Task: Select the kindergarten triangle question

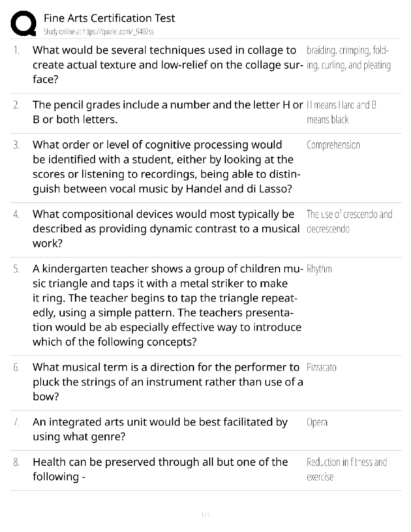Action: click(167, 305)
